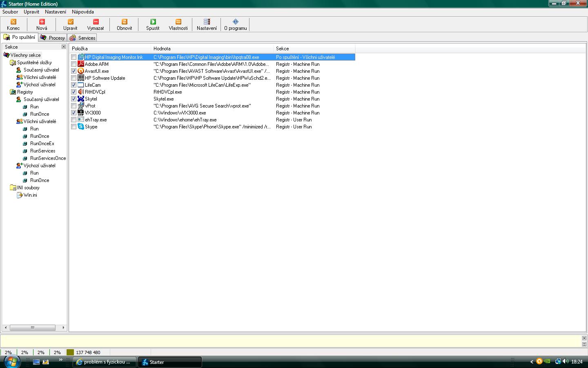Switch to the Procesy tab

(52, 38)
